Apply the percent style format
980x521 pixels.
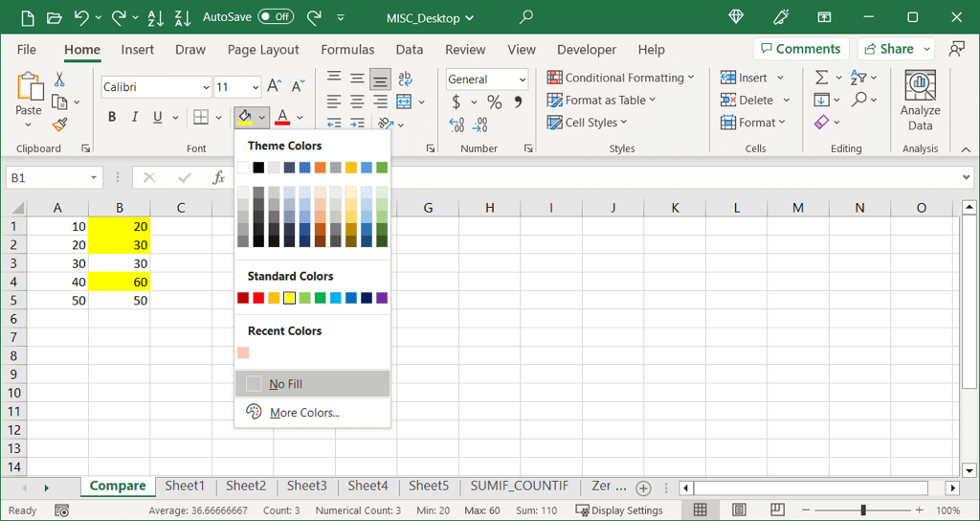coord(494,102)
